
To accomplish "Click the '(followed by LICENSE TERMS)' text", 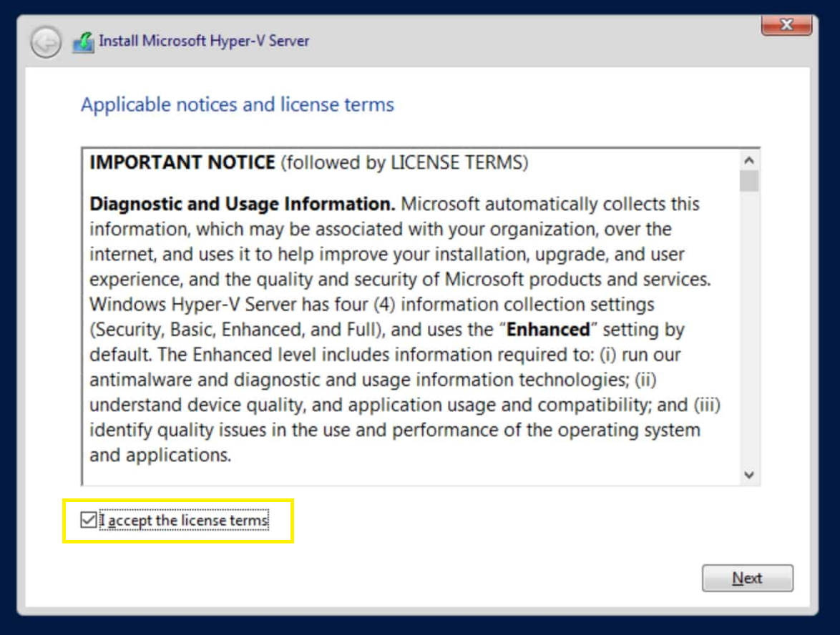I will (x=405, y=163).
